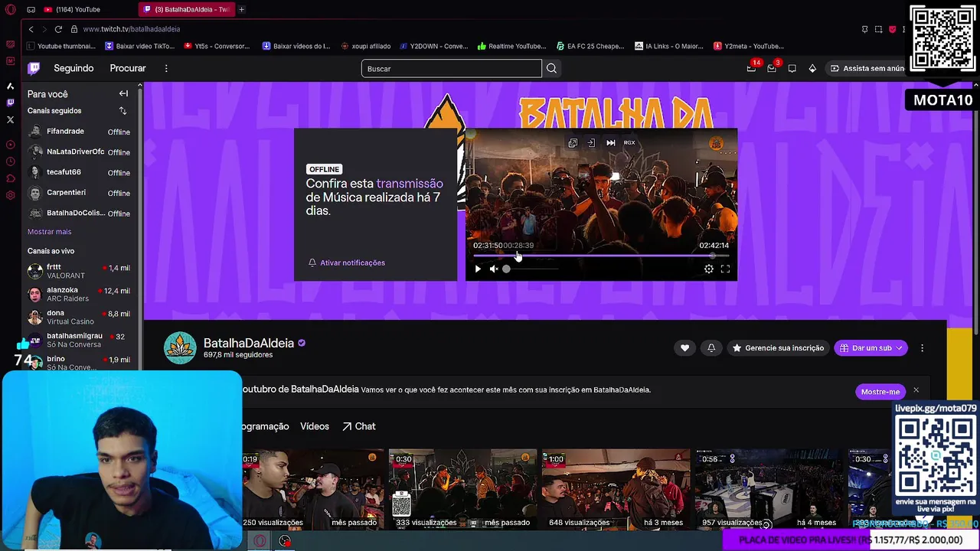
Task: Open the transmissão link in offline panel
Action: click(x=410, y=184)
